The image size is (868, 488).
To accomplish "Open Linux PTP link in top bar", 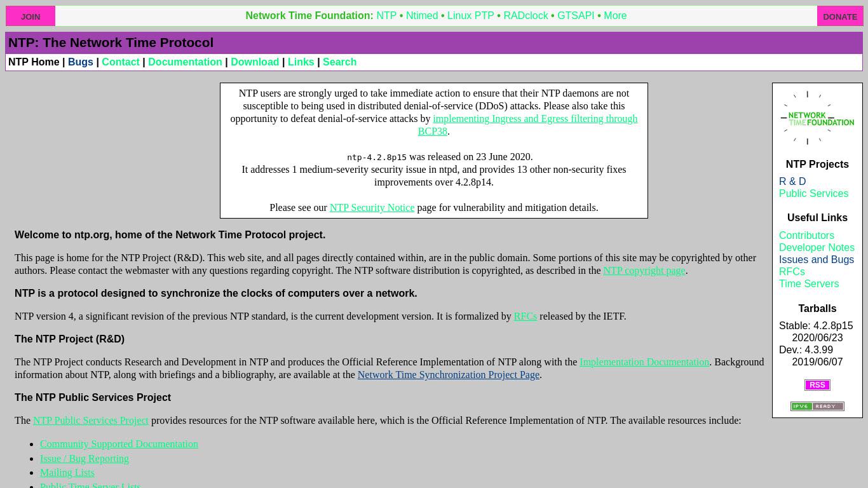I will (x=470, y=16).
